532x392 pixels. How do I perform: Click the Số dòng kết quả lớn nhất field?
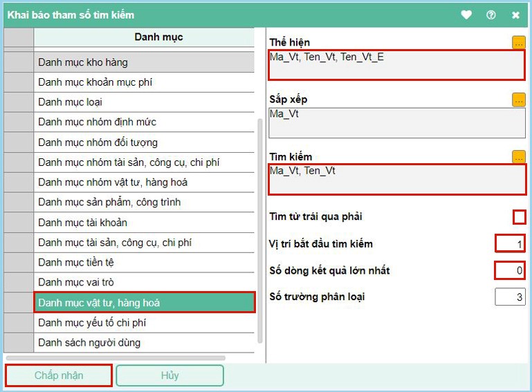[510, 270]
